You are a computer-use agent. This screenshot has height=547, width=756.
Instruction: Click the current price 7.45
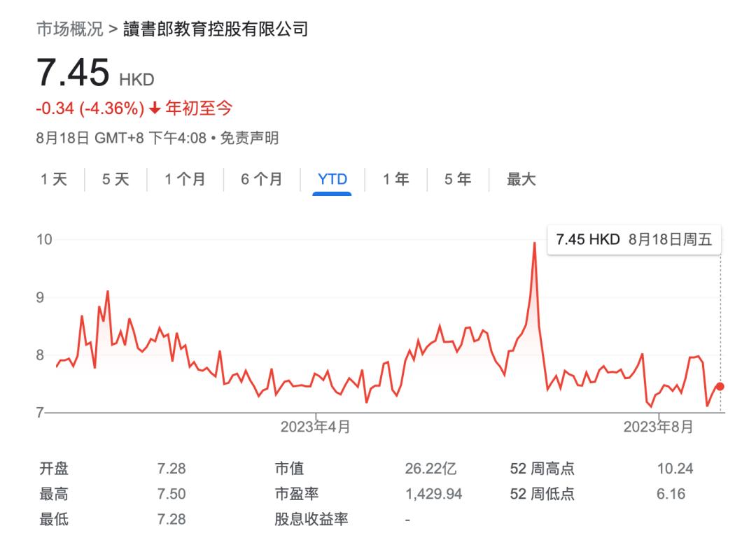click(73, 72)
